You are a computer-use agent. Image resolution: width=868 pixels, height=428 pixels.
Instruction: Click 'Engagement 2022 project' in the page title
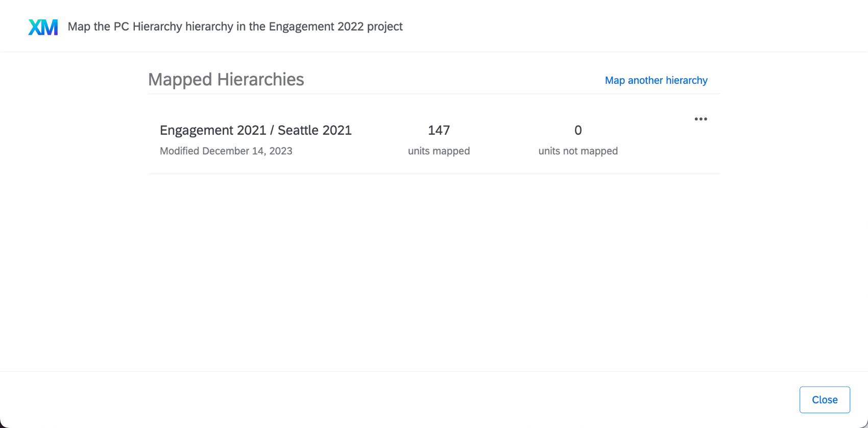point(335,27)
